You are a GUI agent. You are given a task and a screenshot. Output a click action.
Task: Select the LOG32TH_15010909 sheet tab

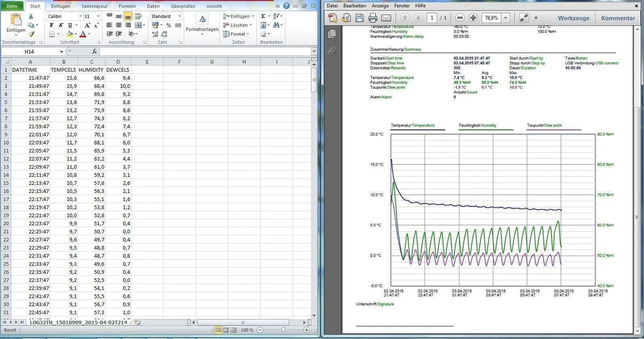pos(78,322)
